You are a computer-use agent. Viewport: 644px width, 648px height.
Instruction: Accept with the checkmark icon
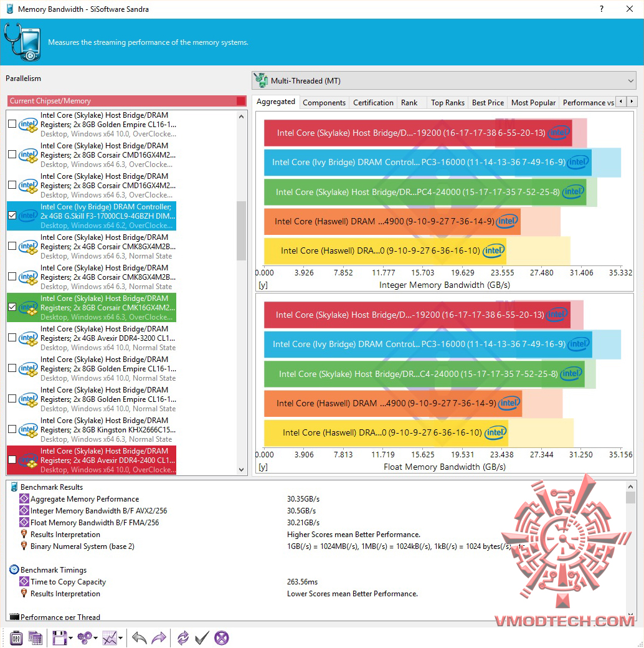[202, 638]
